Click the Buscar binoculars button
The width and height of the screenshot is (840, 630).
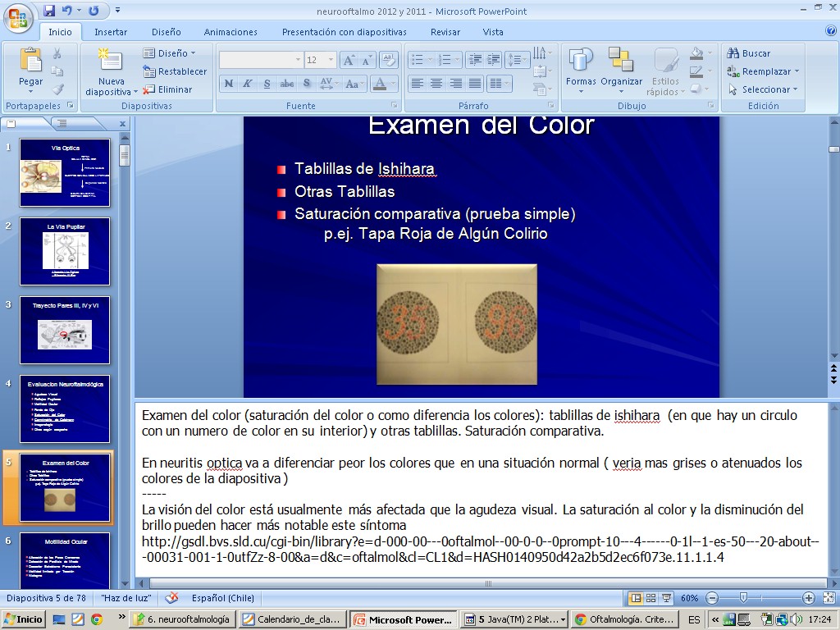[749, 53]
